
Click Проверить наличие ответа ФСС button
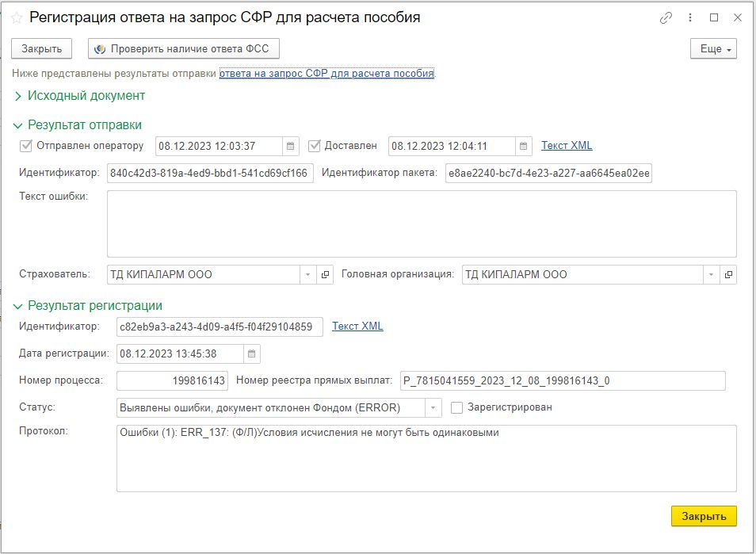click(183, 48)
